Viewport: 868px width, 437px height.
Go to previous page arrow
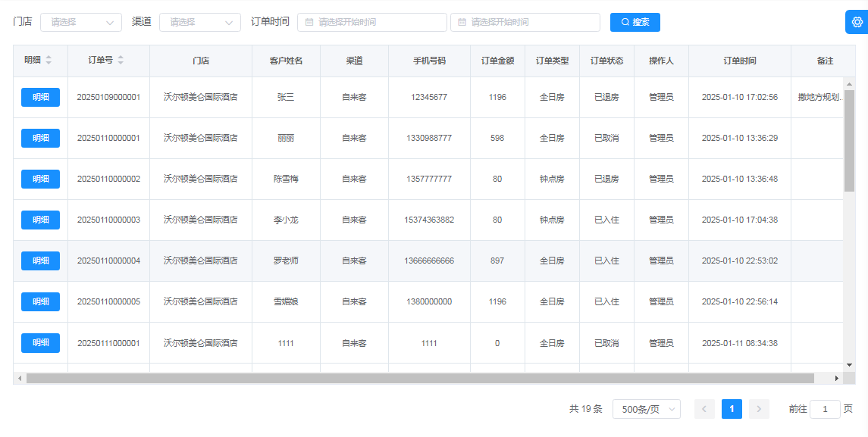point(704,409)
